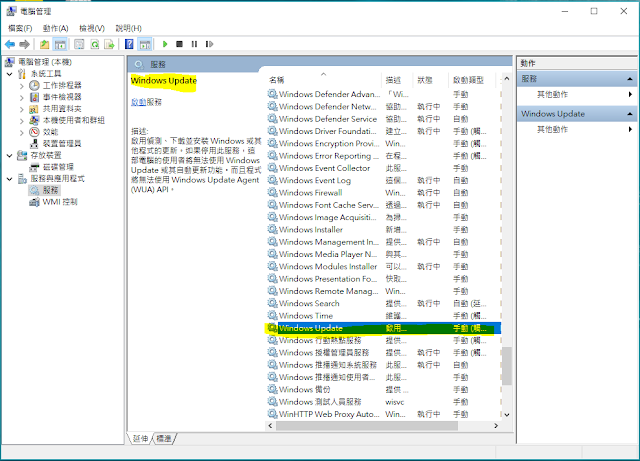
Task: Open 其他動作 submenu under Windows Update
Action: [552, 129]
